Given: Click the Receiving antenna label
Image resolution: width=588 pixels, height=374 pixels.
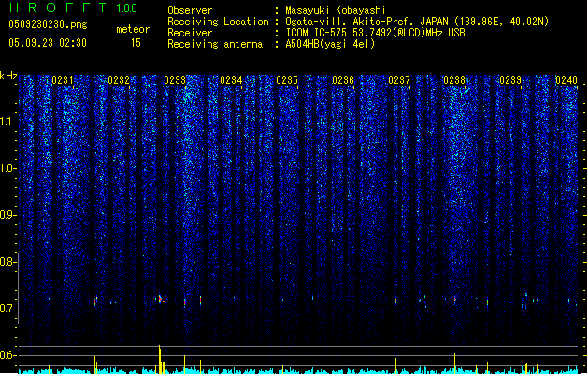Looking at the screenshot, I should coord(215,44).
